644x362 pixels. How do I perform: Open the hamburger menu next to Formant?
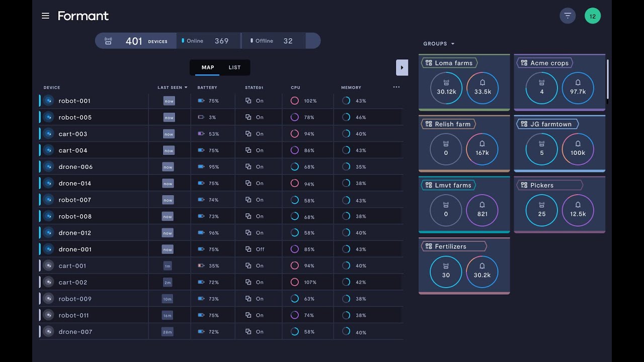pos(45,16)
